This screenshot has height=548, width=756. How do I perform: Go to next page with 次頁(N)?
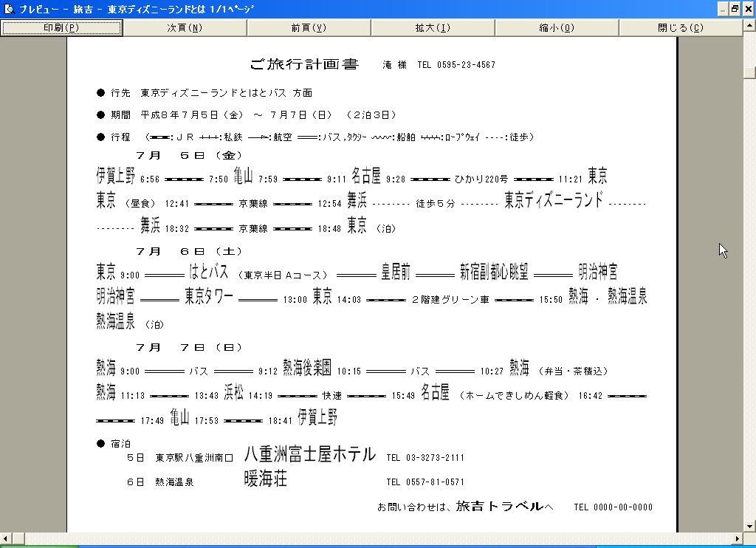(185, 28)
